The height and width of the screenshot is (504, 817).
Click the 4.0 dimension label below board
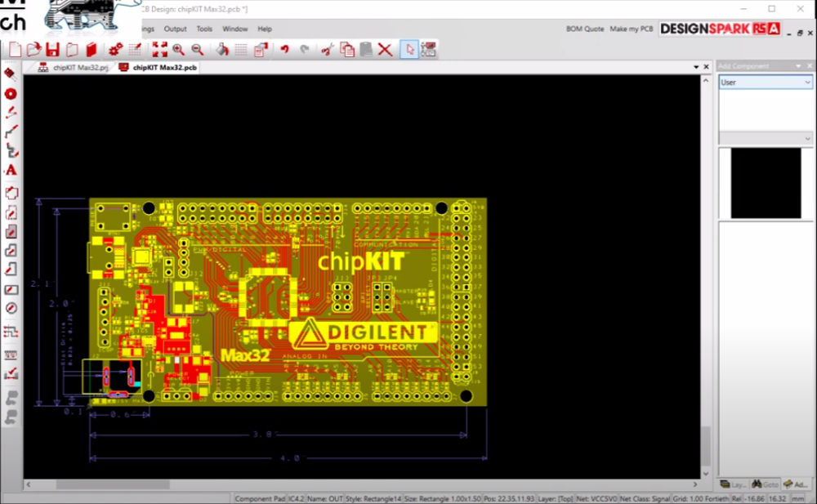[290, 458]
